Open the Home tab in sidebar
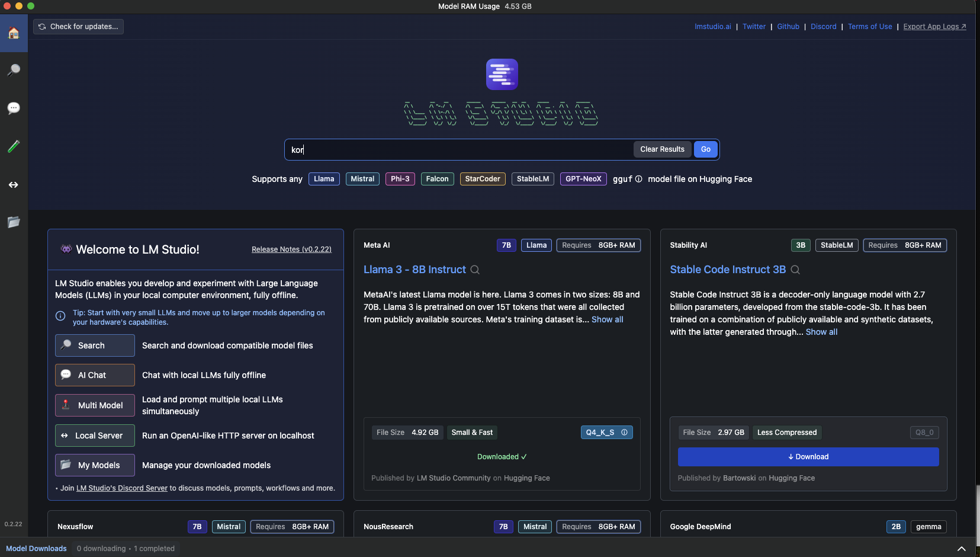This screenshot has width=980, height=557. (14, 33)
